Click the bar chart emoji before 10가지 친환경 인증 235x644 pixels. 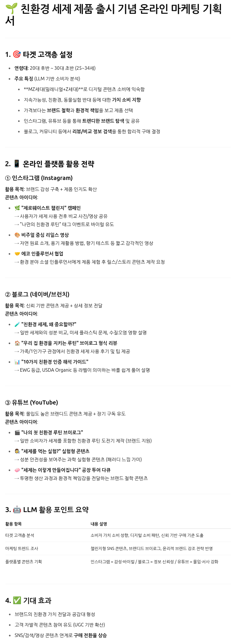(17, 362)
